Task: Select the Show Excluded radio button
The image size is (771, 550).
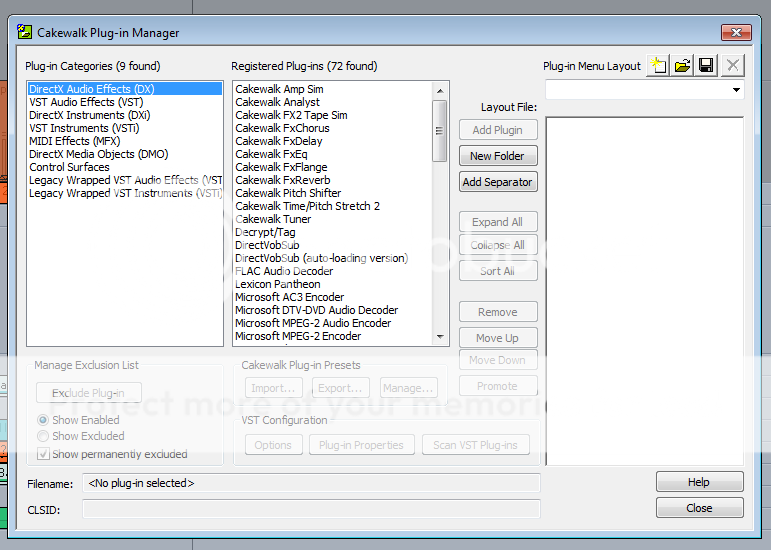Action: pyautogui.click(x=43, y=436)
